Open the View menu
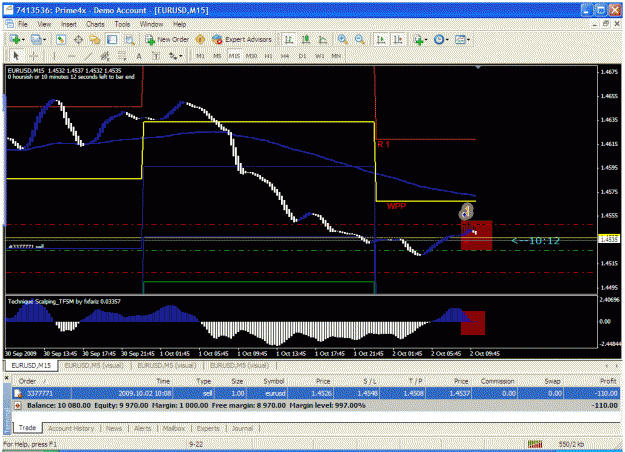 click(44, 24)
